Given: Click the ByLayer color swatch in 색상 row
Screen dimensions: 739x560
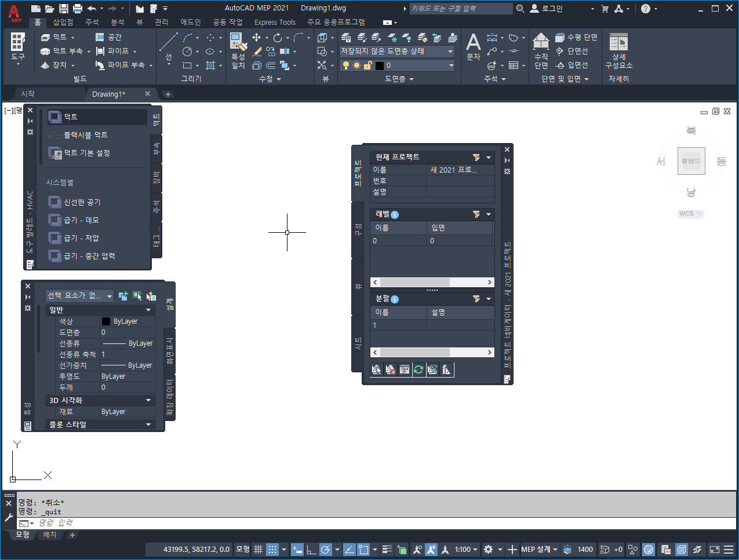Looking at the screenshot, I should [x=106, y=321].
